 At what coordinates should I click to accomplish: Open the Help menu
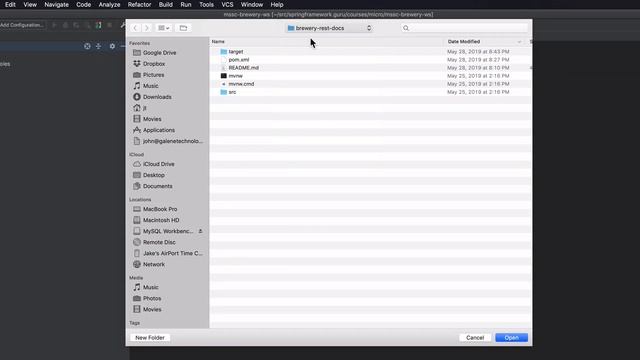pos(277,4)
